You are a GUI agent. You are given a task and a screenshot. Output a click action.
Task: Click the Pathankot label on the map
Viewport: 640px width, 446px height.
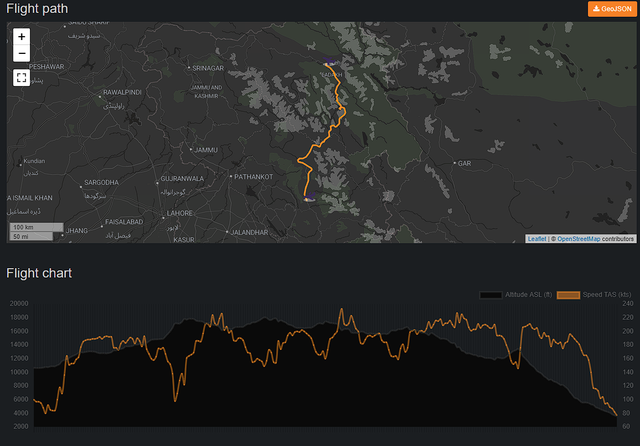[x=253, y=176]
